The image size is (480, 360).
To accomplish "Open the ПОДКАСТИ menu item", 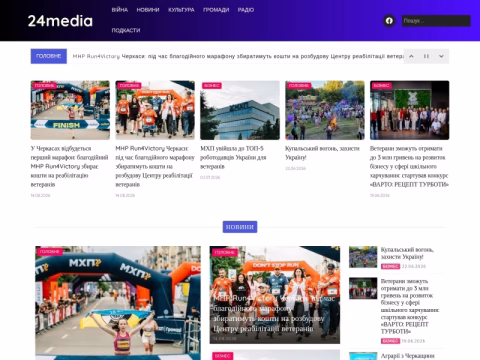I will tap(126, 30).
